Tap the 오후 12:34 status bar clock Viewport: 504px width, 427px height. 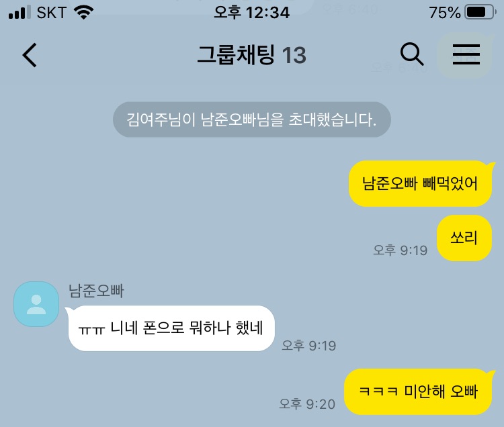[x=252, y=13]
